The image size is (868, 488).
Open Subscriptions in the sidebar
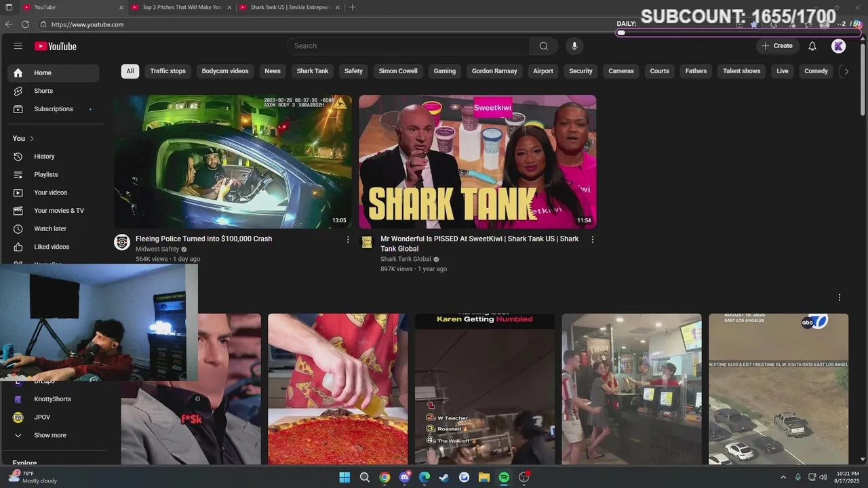tap(54, 109)
